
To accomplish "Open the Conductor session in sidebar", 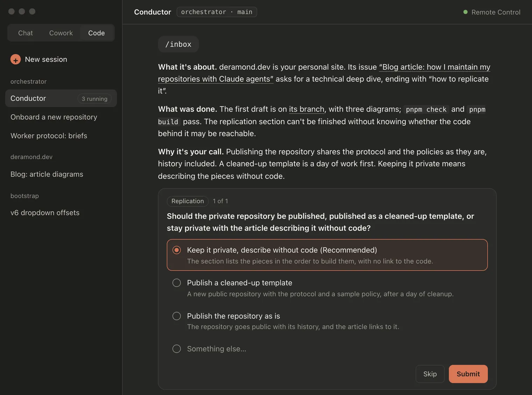I will tap(61, 98).
